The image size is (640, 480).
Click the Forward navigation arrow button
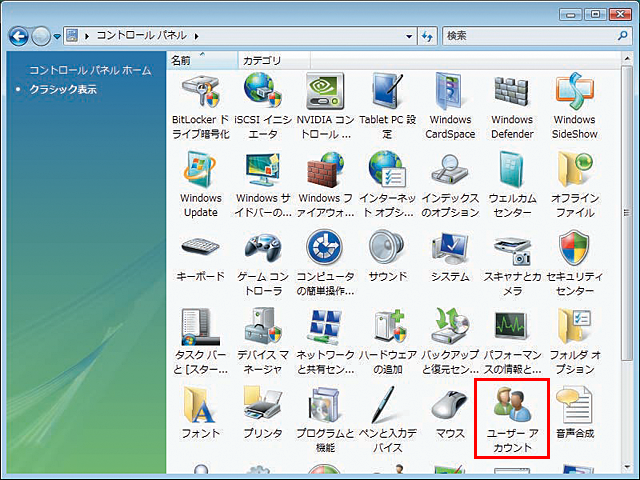(41, 36)
